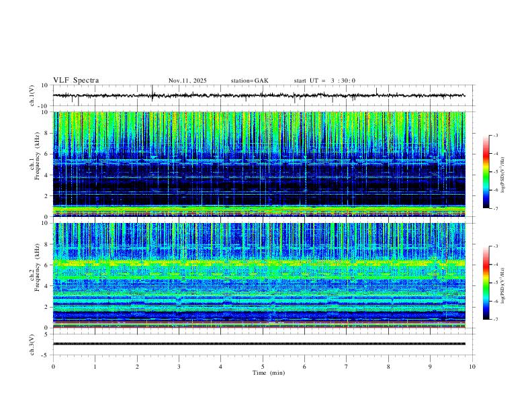This screenshot has height=411, width=532.
Task: Click the "0" tick on Time axis
Action: [x=53, y=367]
